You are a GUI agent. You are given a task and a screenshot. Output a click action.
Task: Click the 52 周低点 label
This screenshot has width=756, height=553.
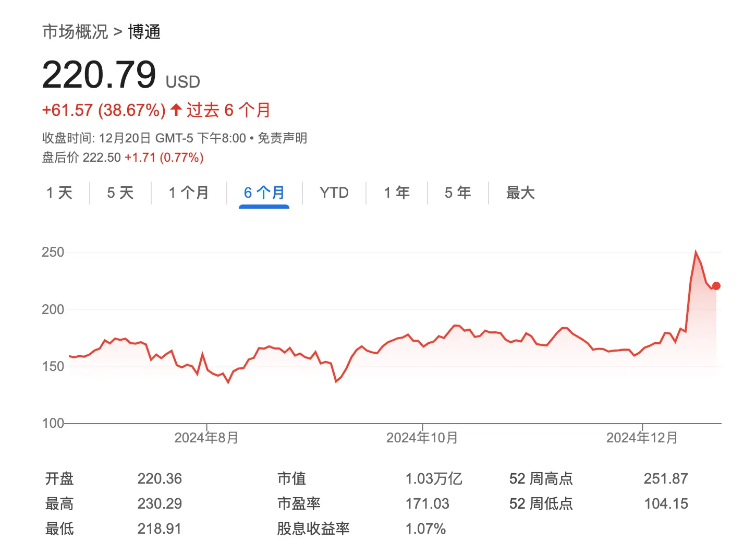541,503
